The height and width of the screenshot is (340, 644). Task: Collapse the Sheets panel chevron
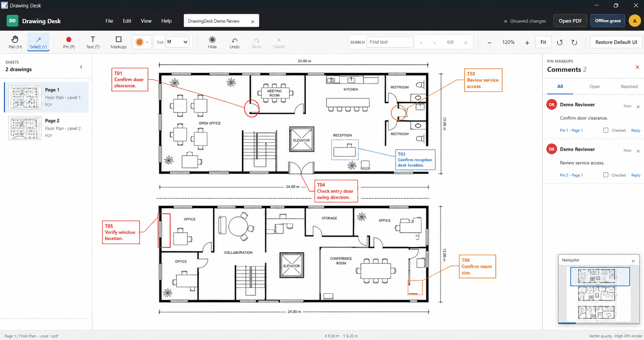81,67
